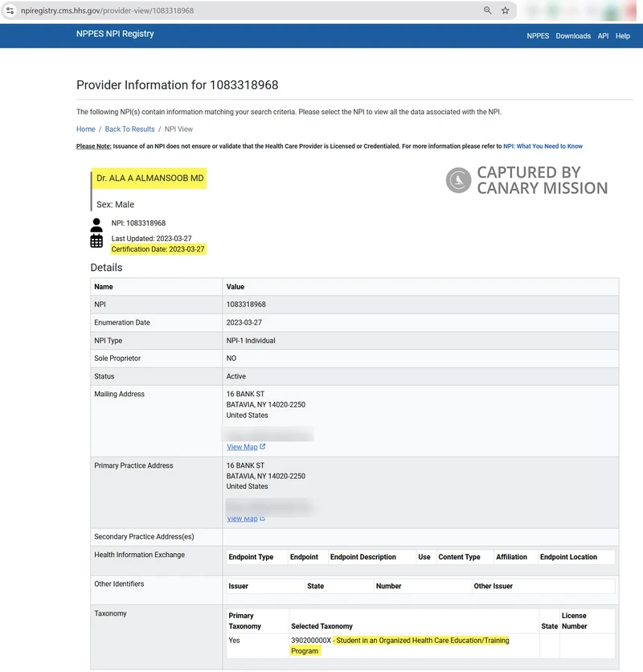Image resolution: width=643 pixels, height=672 pixels.
Task: Click the Endpoint Location column header
Action: tap(568, 557)
